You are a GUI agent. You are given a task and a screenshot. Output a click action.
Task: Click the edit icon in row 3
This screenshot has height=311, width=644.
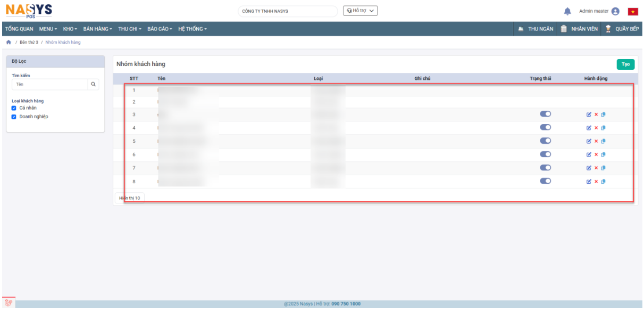tap(589, 114)
